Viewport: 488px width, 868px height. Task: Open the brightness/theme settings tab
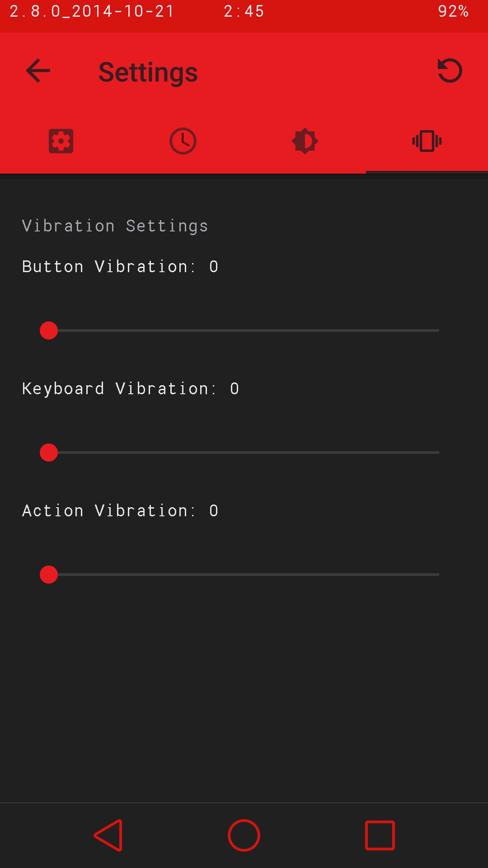click(305, 141)
